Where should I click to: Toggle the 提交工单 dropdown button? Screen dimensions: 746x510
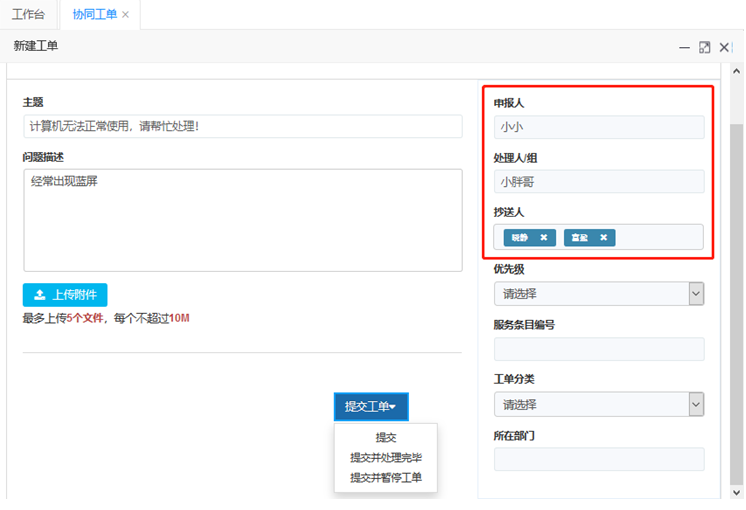(371, 407)
